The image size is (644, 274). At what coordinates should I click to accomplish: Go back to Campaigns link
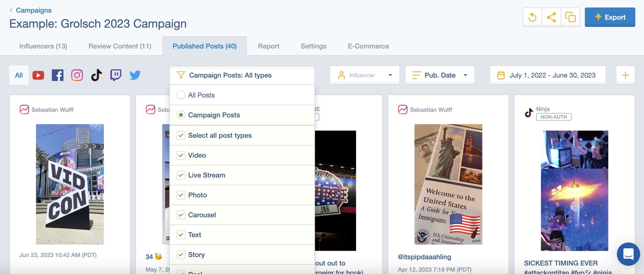(34, 10)
